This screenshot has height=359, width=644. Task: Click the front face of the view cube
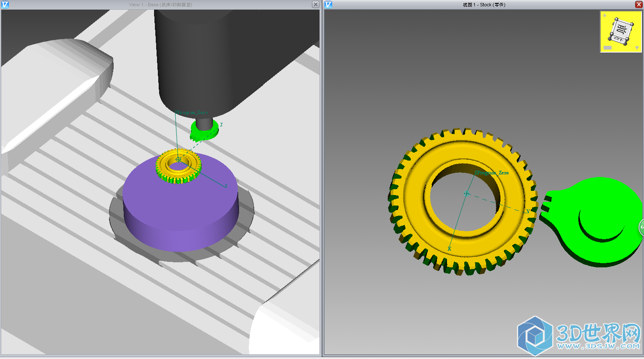621,30
